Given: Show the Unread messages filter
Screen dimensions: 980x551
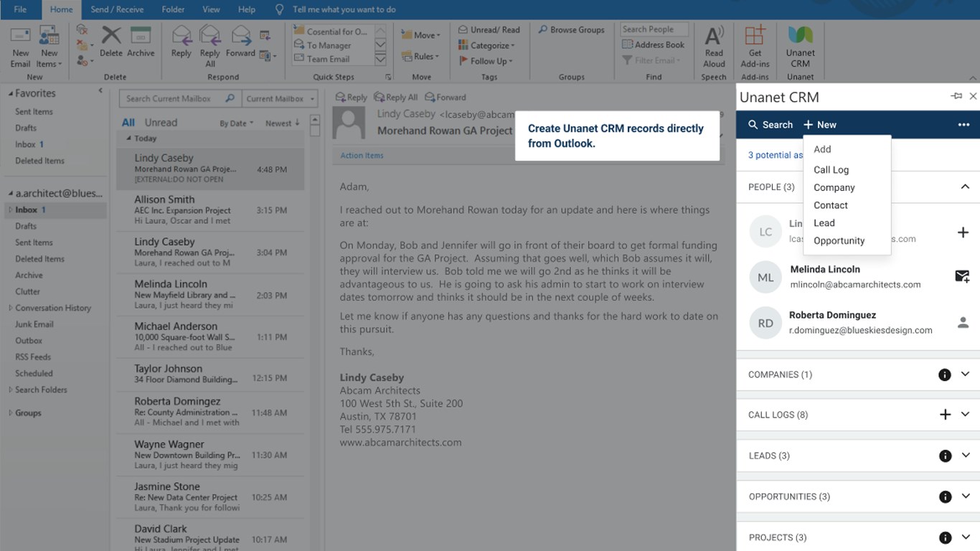Looking at the screenshot, I should tap(161, 123).
